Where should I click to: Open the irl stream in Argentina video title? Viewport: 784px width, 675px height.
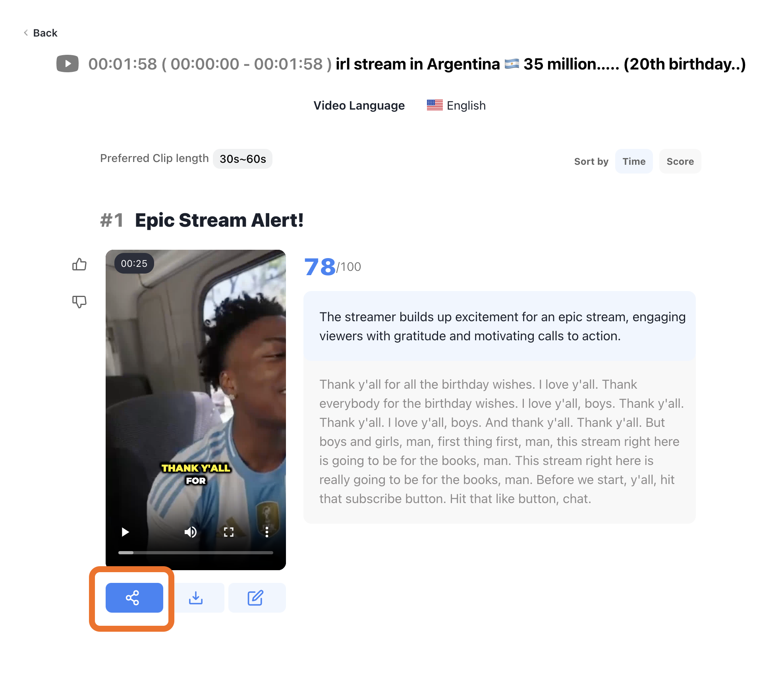pyautogui.click(x=541, y=64)
